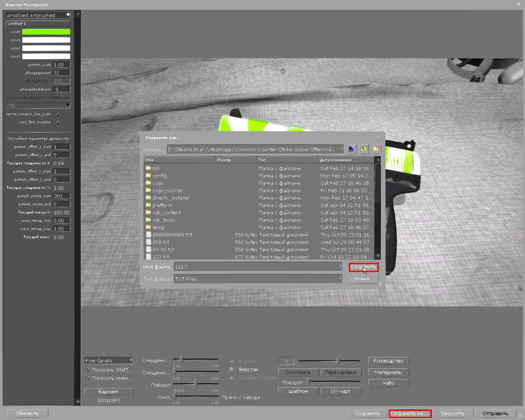
Task: Select the 058.txt file icon
Action: (x=148, y=242)
